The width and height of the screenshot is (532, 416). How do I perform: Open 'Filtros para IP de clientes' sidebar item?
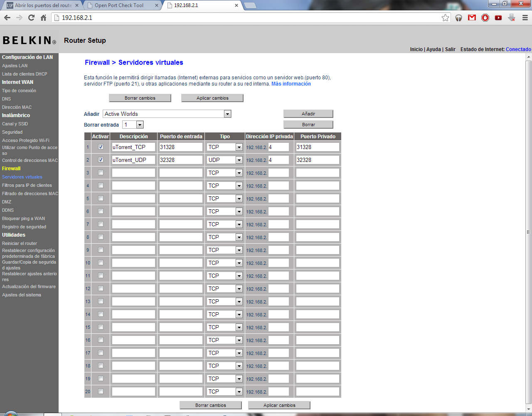coord(27,185)
